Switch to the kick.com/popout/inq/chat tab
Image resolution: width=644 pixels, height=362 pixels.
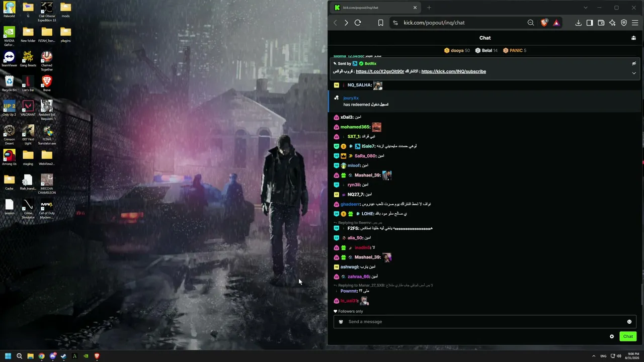(376, 8)
